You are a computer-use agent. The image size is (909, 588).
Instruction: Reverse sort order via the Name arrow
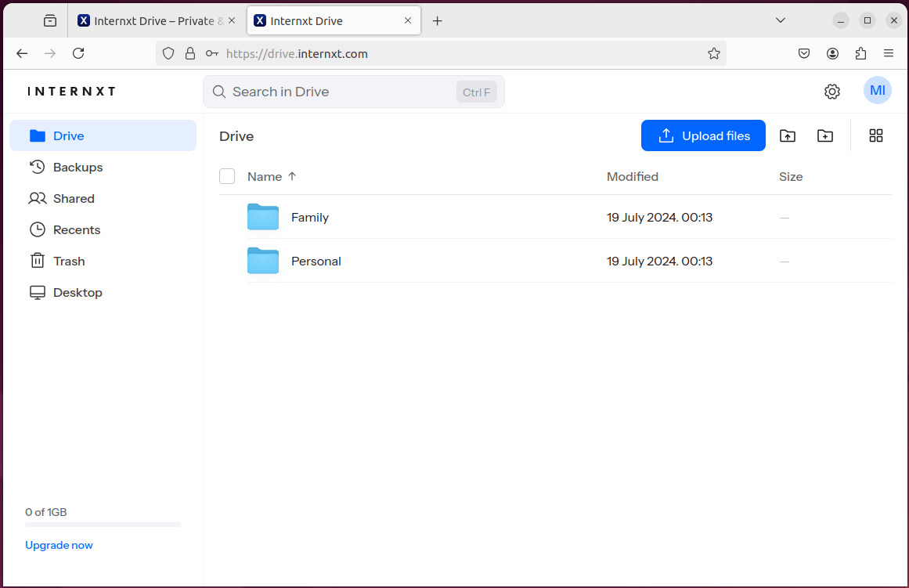(x=291, y=176)
